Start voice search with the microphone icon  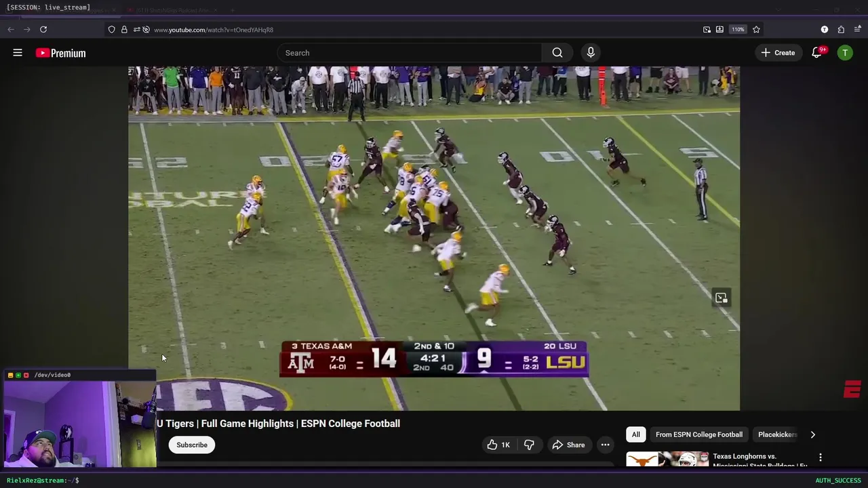591,52
